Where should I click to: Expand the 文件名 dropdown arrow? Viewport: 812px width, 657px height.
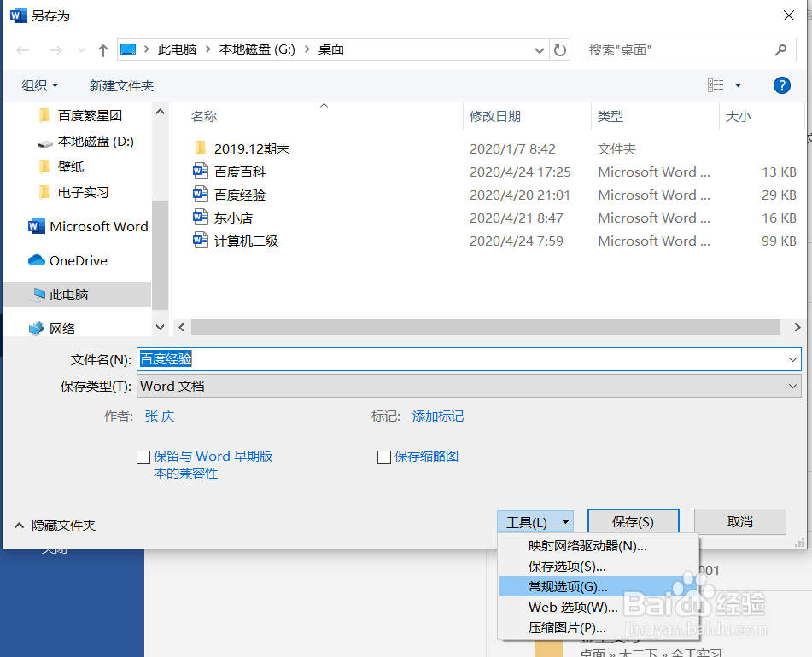coord(792,359)
